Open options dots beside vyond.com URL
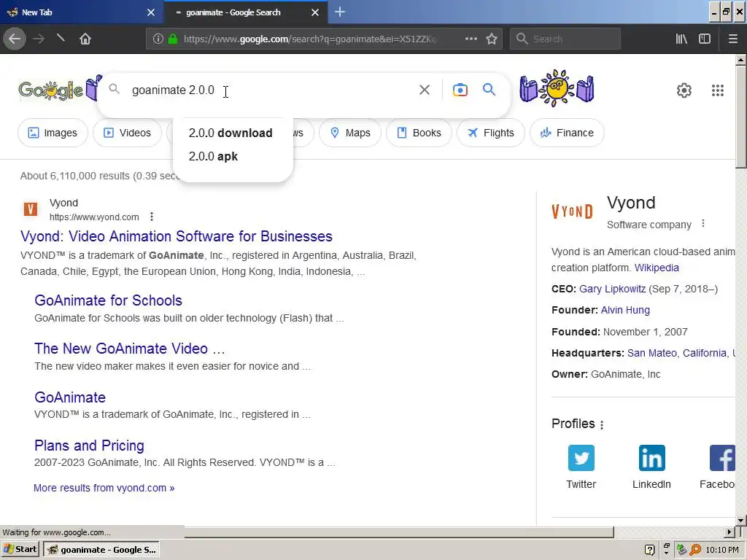Viewport: 747px width, 560px height. click(152, 217)
